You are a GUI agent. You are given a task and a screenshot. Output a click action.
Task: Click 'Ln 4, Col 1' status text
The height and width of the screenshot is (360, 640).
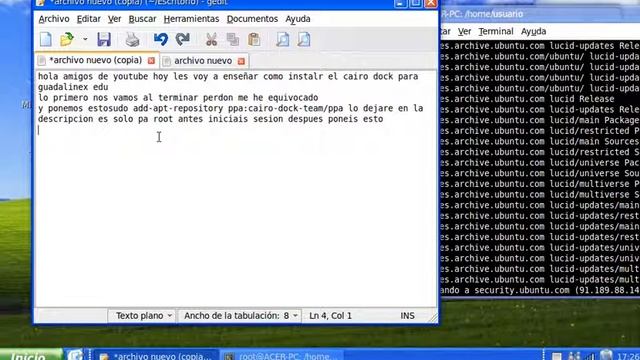point(330,316)
